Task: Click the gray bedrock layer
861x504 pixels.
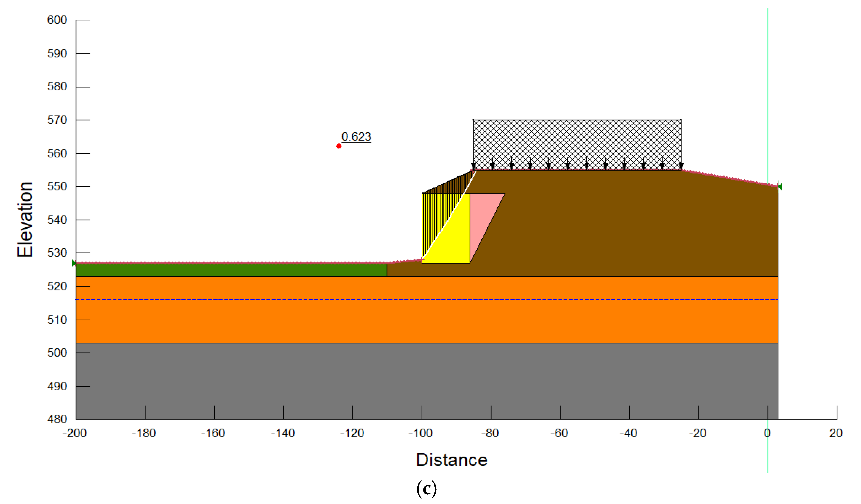Action: pyautogui.click(x=427, y=381)
